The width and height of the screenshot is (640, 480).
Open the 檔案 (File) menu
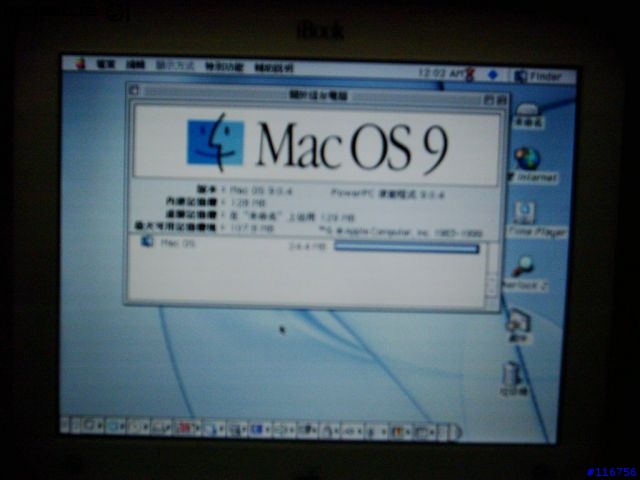pyautogui.click(x=106, y=64)
